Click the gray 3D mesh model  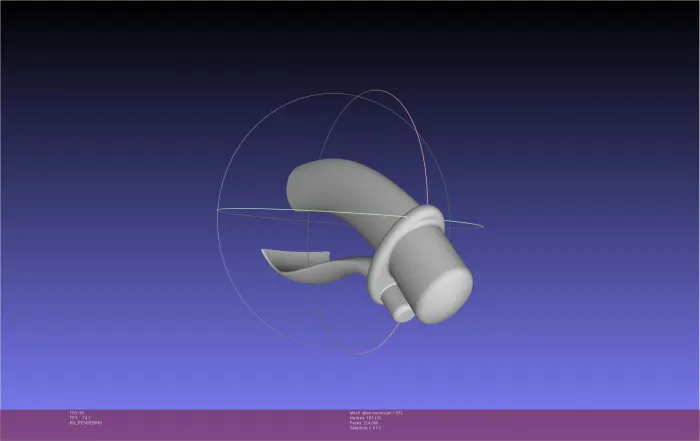click(368, 241)
